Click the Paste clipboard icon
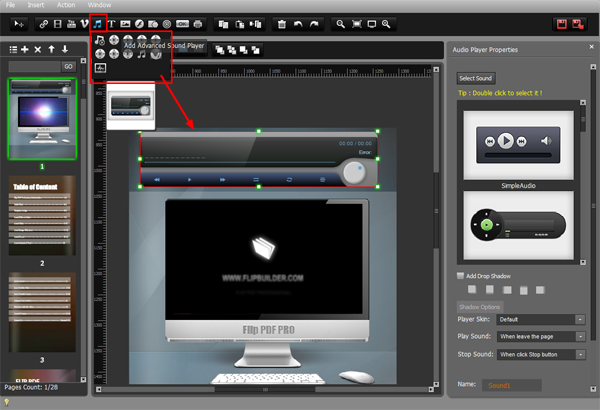600x410 pixels. pyautogui.click(x=240, y=25)
